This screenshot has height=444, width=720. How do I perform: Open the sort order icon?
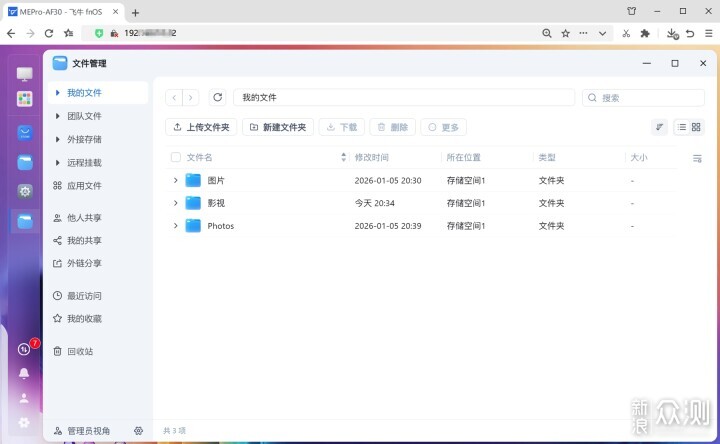659,127
